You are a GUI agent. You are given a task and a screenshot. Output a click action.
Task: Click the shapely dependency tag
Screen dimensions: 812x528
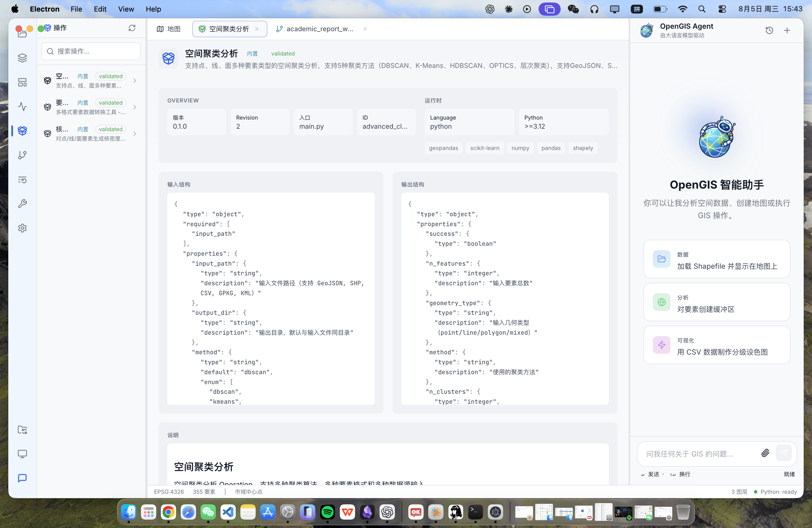pyautogui.click(x=583, y=148)
